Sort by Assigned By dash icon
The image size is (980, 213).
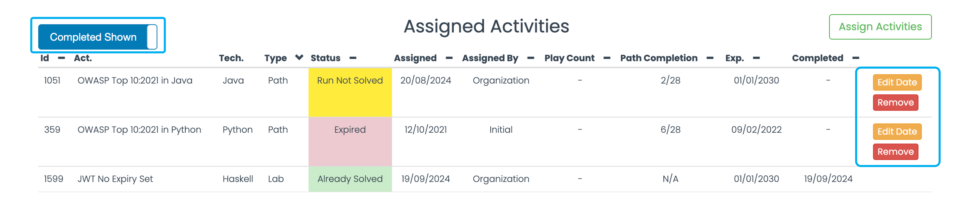530,58
